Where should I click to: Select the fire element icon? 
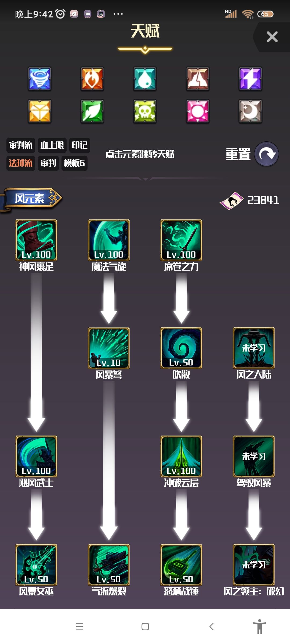pyautogui.click(x=92, y=79)
